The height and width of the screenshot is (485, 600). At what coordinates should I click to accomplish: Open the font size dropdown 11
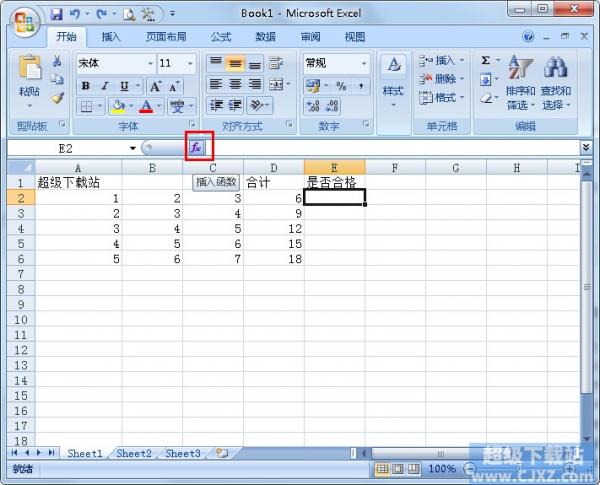190,64
